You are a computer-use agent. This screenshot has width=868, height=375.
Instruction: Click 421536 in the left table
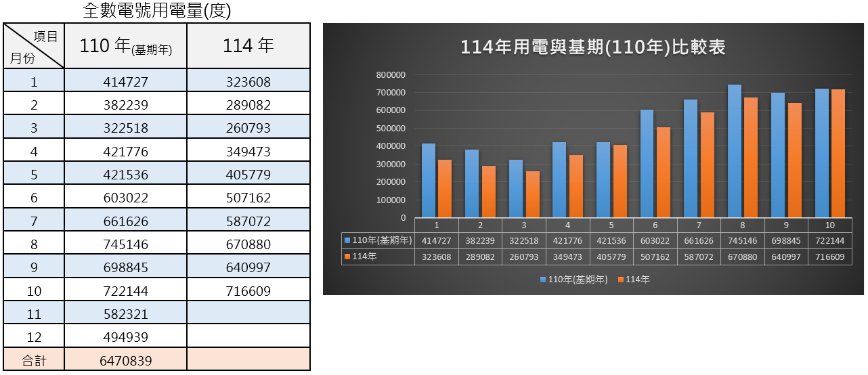(126, 175)
